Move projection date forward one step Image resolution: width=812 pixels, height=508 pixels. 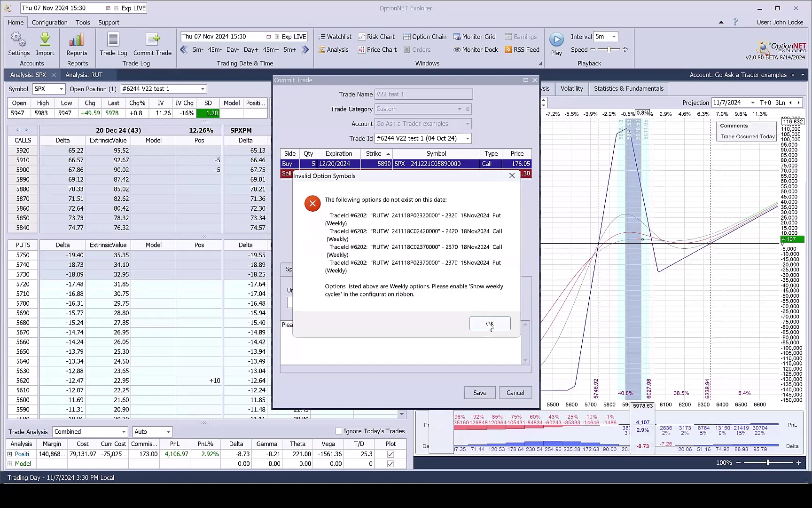click(798, 103)
